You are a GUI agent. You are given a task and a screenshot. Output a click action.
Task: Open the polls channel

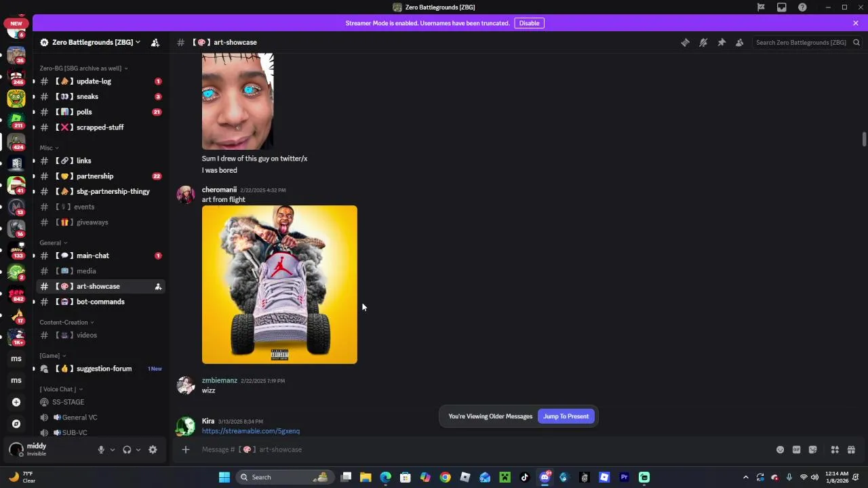pos(100,112)
